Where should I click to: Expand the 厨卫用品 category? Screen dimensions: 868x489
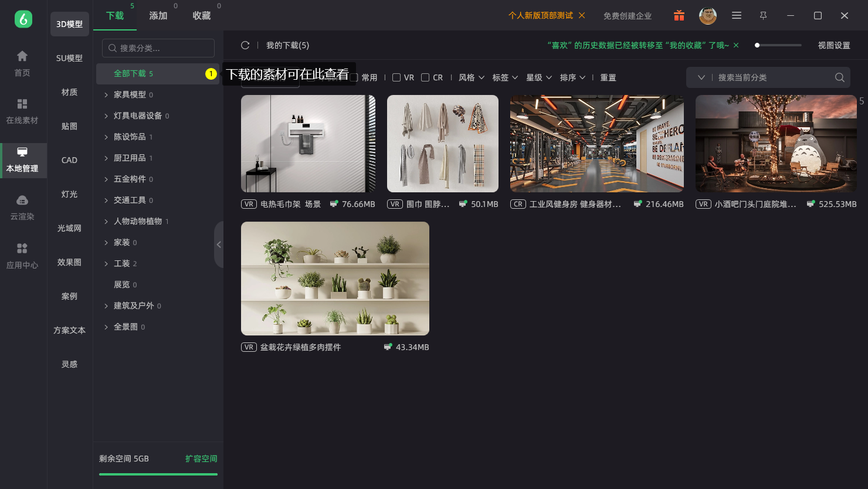point(106,158)
